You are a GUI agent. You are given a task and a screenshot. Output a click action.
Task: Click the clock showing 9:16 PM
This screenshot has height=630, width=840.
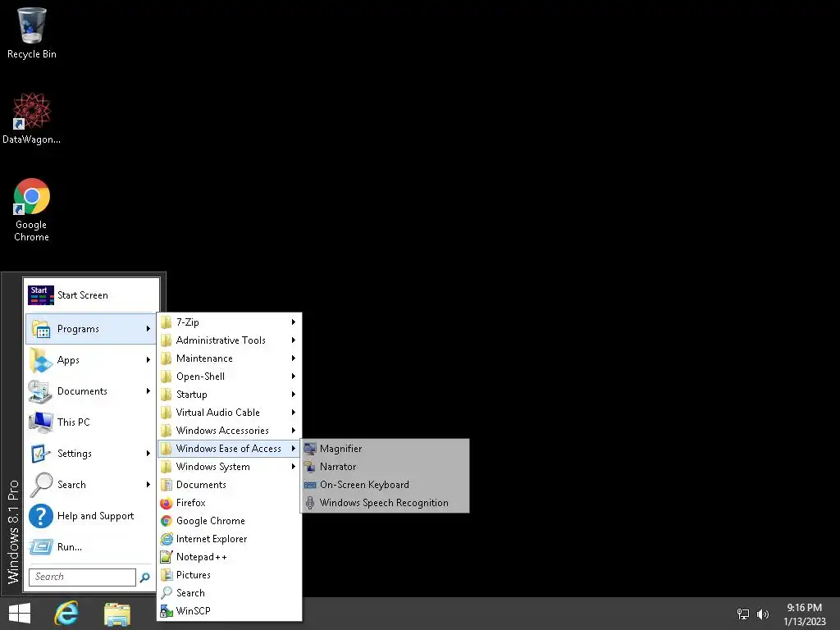(804, 614)
